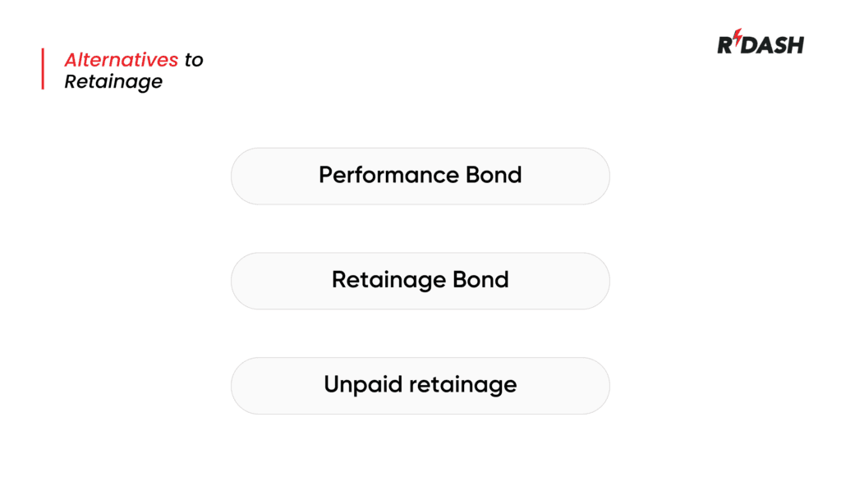Click the italic Retainage word in the title
The height and width of the screenshot is (504, 841).
point(113,81)
